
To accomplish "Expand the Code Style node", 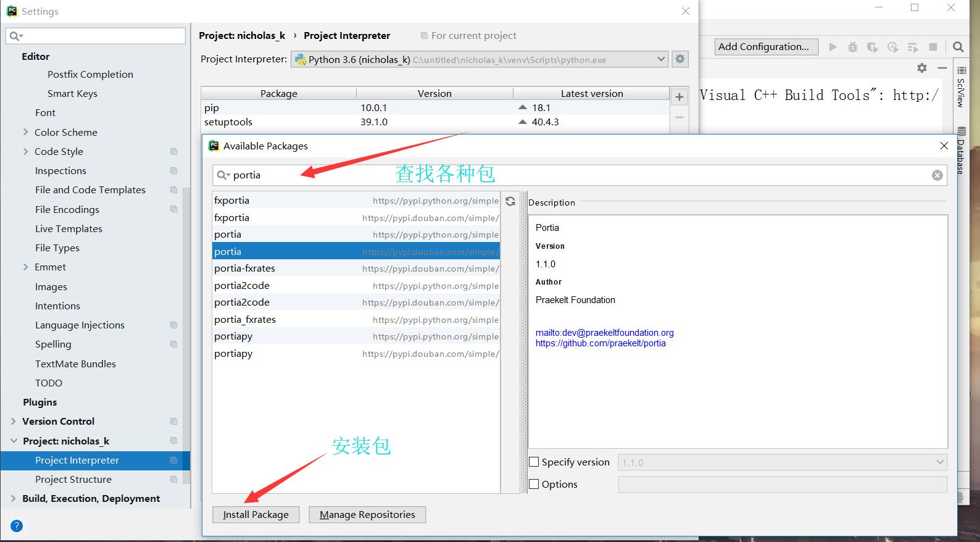I will point(25,151).
